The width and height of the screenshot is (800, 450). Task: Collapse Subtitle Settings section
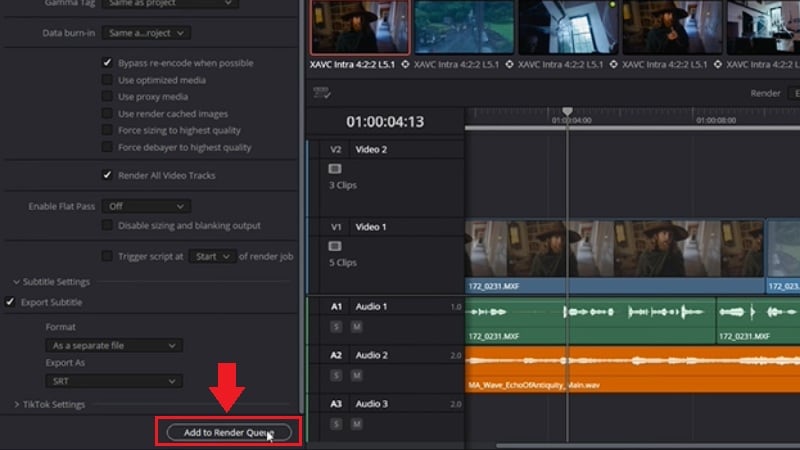pos(16,282)
